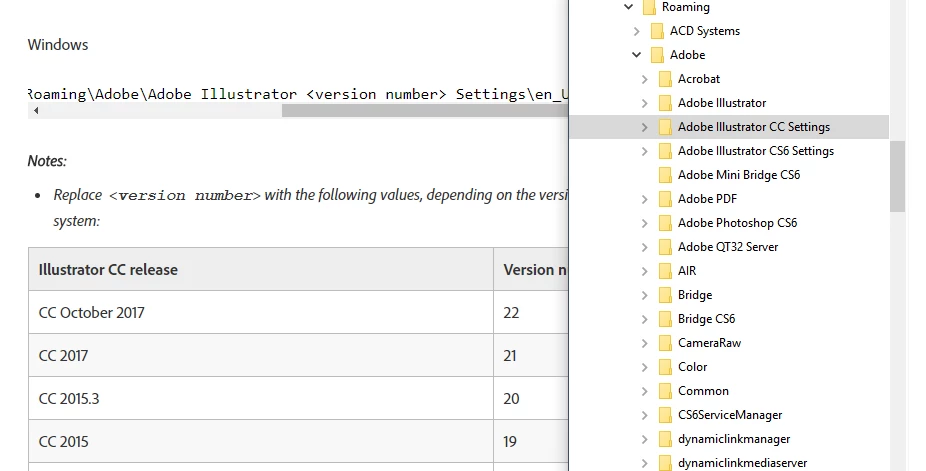Select the Adobe PDF folder
This screenshot has height=471, width=926.
click(x=707, y=199)
